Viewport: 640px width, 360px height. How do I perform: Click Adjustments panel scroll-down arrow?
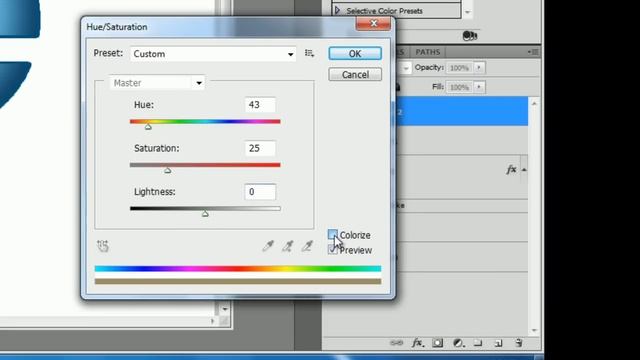click(x=468, y=12)
